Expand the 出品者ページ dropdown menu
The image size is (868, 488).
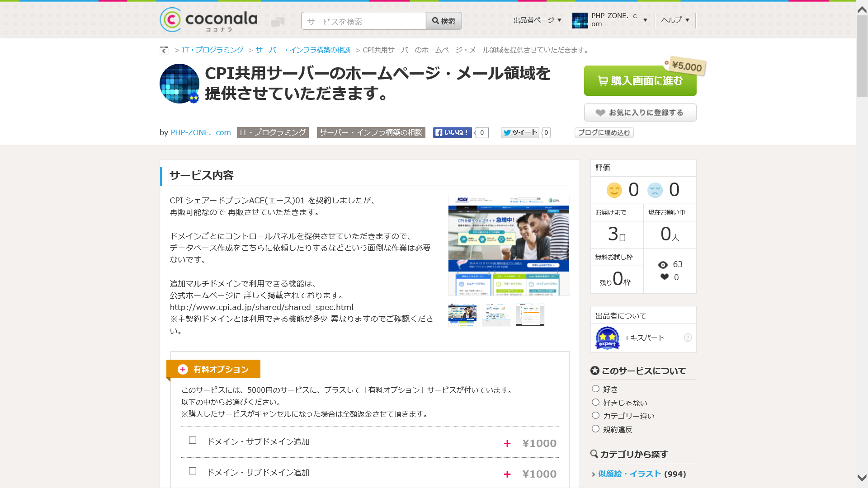537,20
